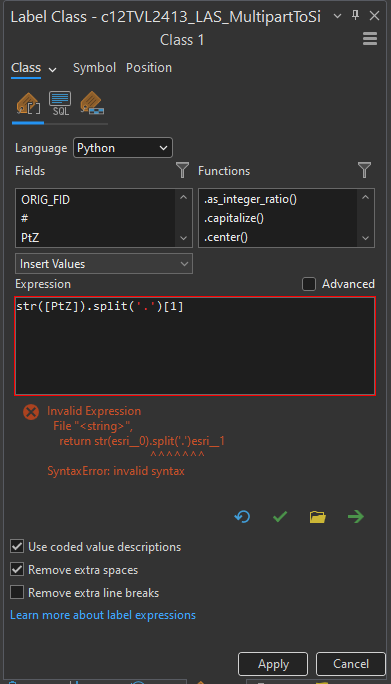The height and width of the screenshot is (684, 391).
Task: Uncheck Remove extra spaces
Action: (x=17, y=569)
